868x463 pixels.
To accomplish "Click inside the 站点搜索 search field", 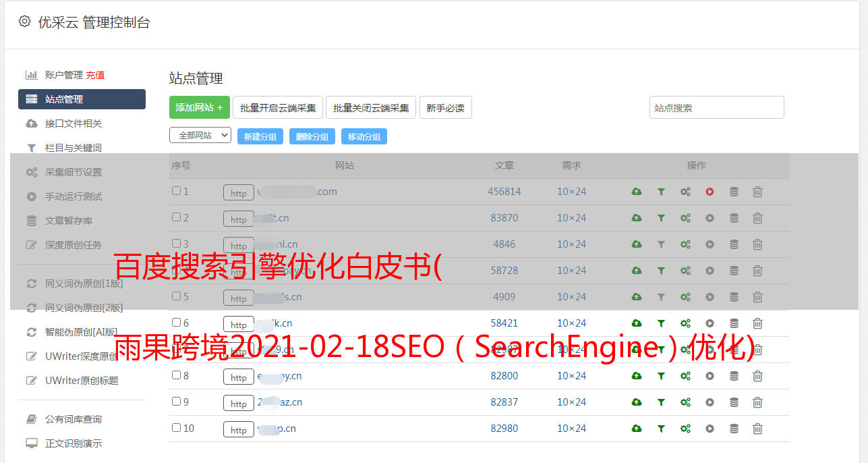I will [716, 107].
